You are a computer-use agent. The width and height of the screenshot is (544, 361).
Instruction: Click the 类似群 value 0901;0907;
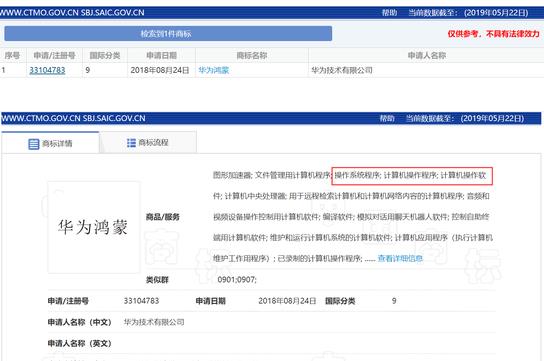(x=237, y=280)
